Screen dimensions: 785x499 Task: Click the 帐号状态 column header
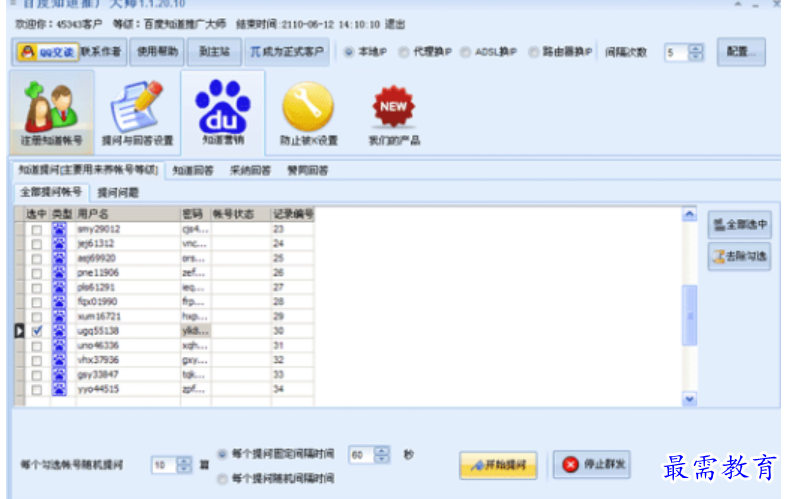click(241, 214)
